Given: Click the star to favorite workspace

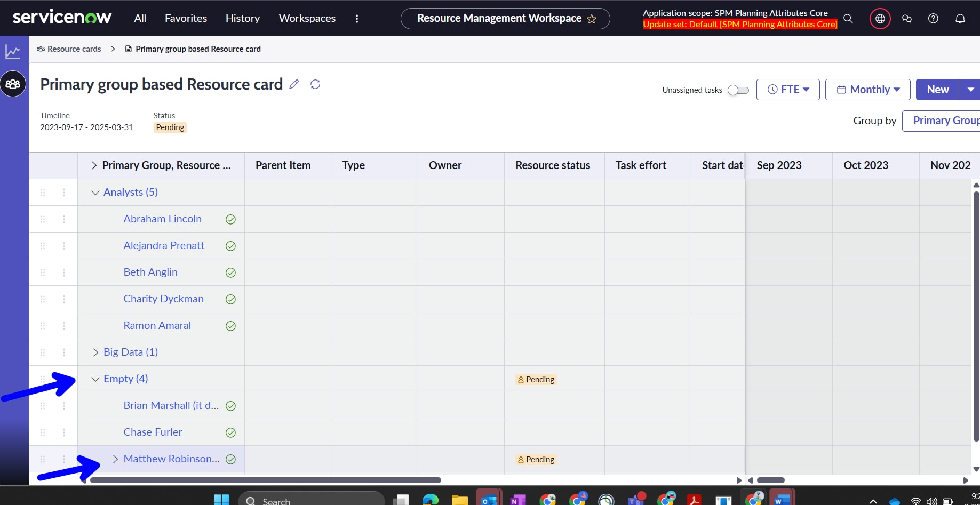Looking at the screenshot, I should [x=592, y=19].
